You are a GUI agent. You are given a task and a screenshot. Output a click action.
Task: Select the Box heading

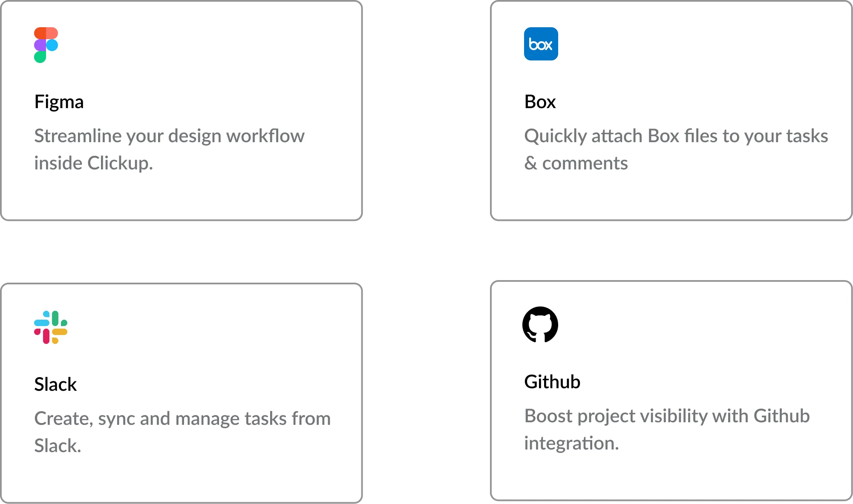point(540,102)
